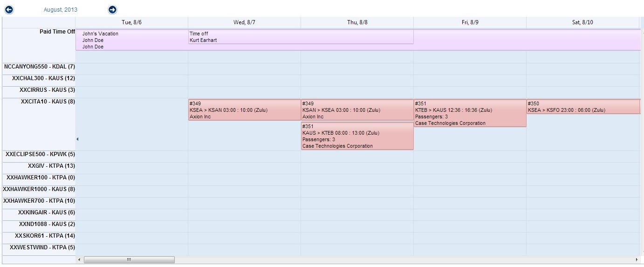The image size is (644, 267).
Task: Click the horizontal scrollbar thumb
Action: pos(129,260)
